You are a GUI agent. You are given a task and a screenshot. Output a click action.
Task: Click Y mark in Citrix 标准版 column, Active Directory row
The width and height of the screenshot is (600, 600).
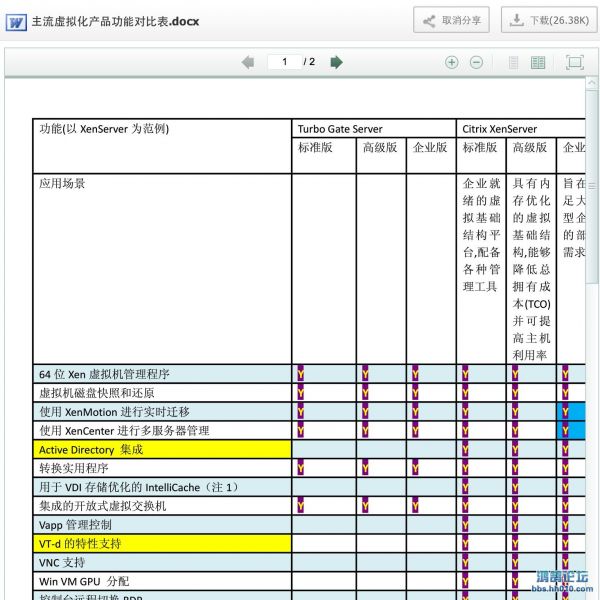click(x=465, y=449)
